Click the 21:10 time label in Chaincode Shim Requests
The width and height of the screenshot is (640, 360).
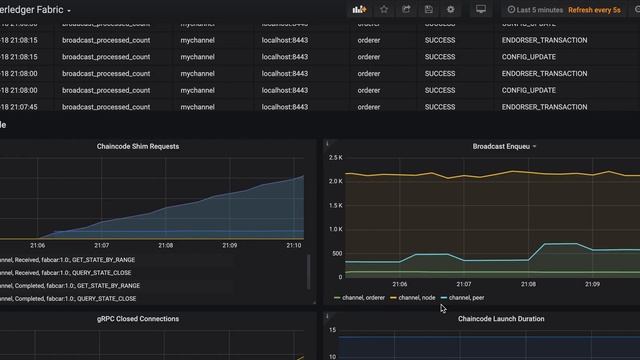click(x=294, y=245)
